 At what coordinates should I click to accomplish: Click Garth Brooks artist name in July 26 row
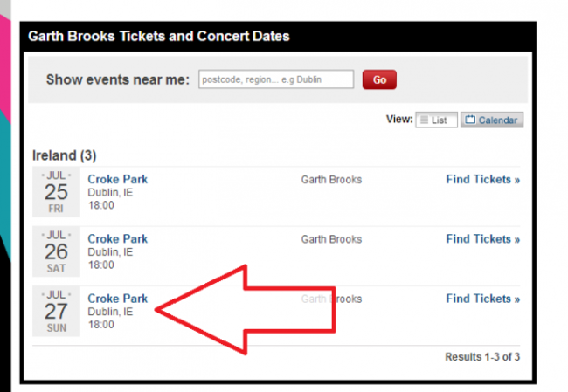[331, 239]
